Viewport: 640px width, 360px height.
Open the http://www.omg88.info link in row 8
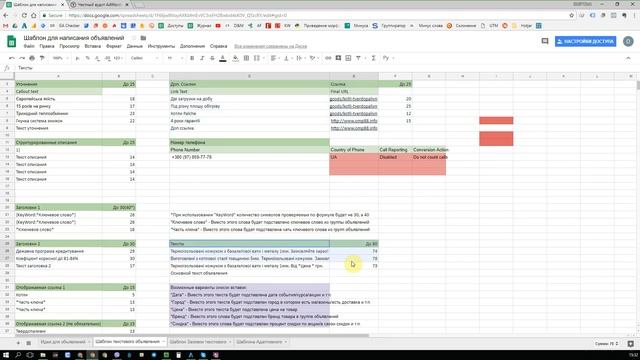tap(354, 121)
